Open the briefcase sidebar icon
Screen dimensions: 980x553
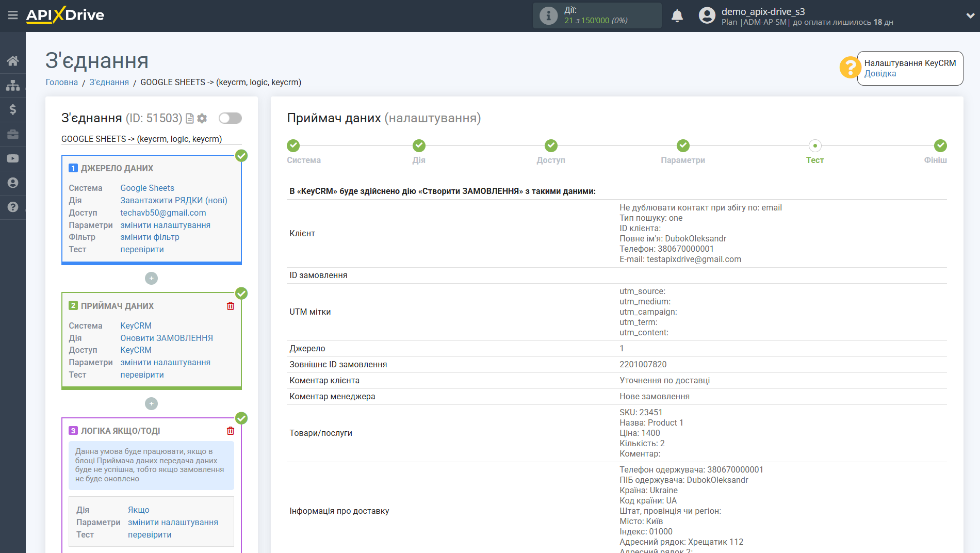(13, 134)
